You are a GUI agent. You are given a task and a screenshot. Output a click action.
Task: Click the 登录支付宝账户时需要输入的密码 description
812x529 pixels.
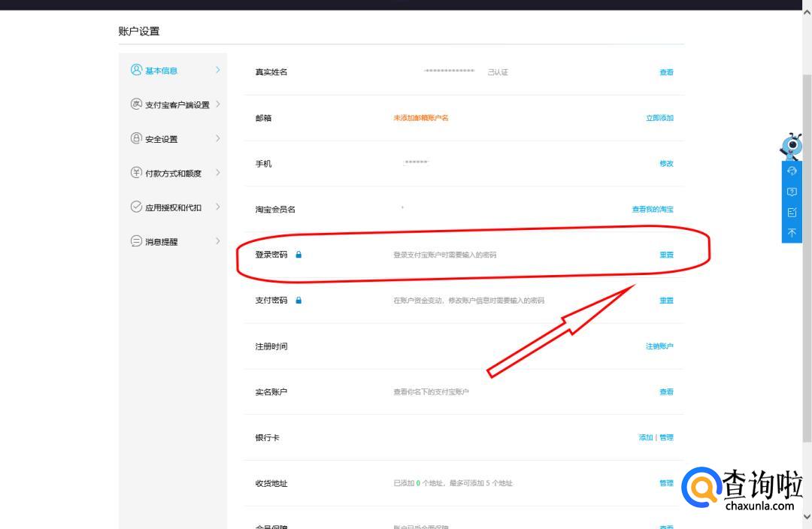(x=445, y=255)
